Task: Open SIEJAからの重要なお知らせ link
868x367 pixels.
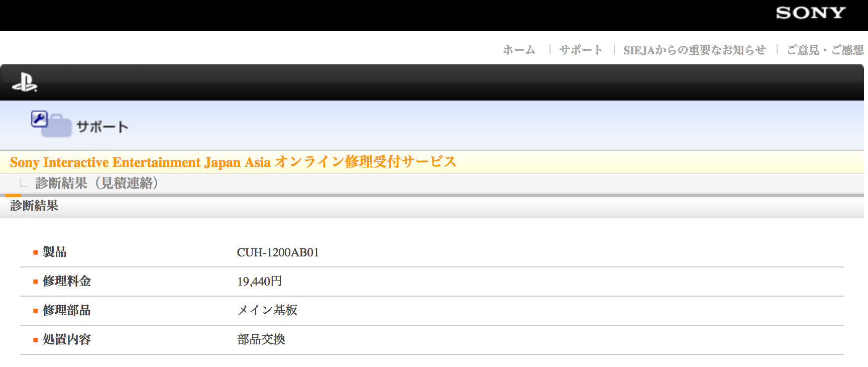Action: (x=695, y=50)
